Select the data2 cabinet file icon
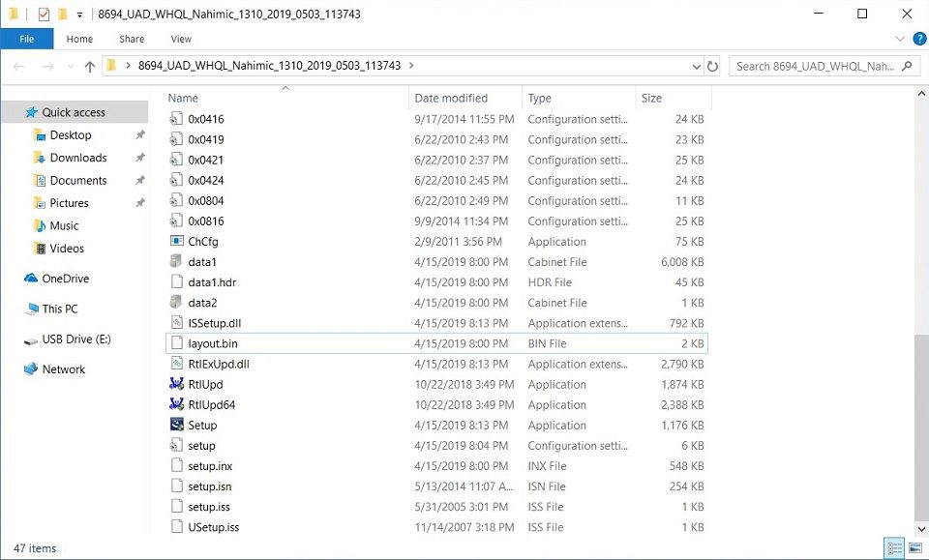This screenshot has height=560, width=929. coord(176,302)
